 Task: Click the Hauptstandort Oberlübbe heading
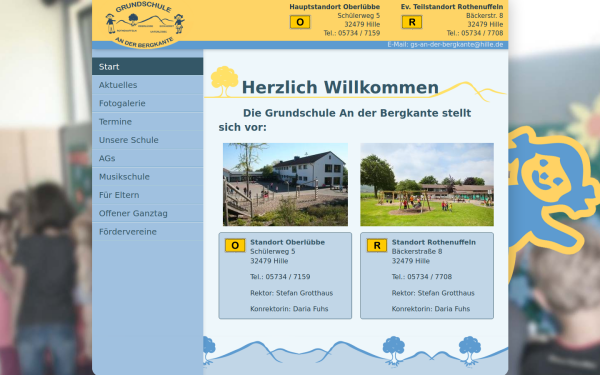[334, 7]
